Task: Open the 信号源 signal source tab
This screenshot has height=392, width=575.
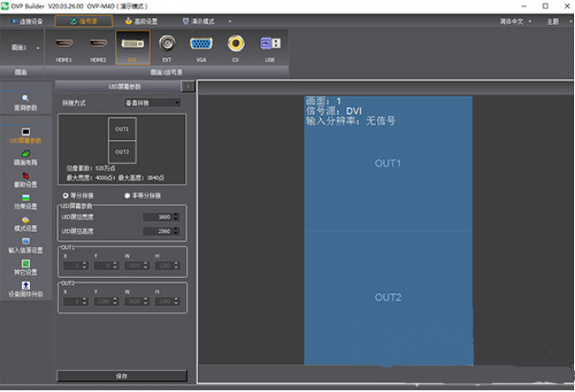Action: pyautogui.click(x=84, y=21)
